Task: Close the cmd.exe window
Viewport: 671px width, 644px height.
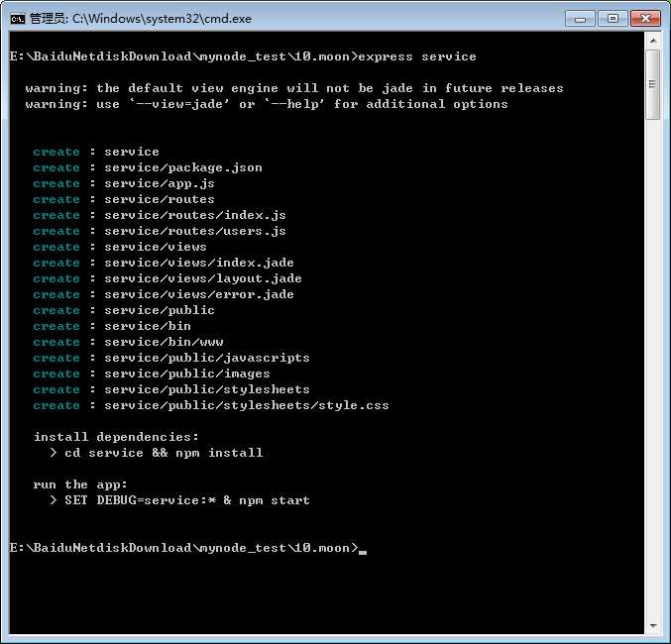Action: pyautogui.click(x=645, y=19)
